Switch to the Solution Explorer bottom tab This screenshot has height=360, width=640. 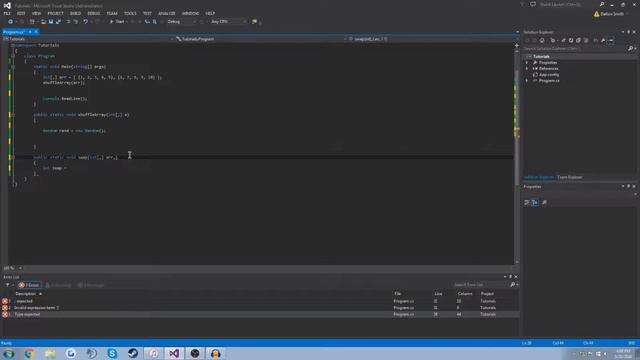(x=539, y=177)
